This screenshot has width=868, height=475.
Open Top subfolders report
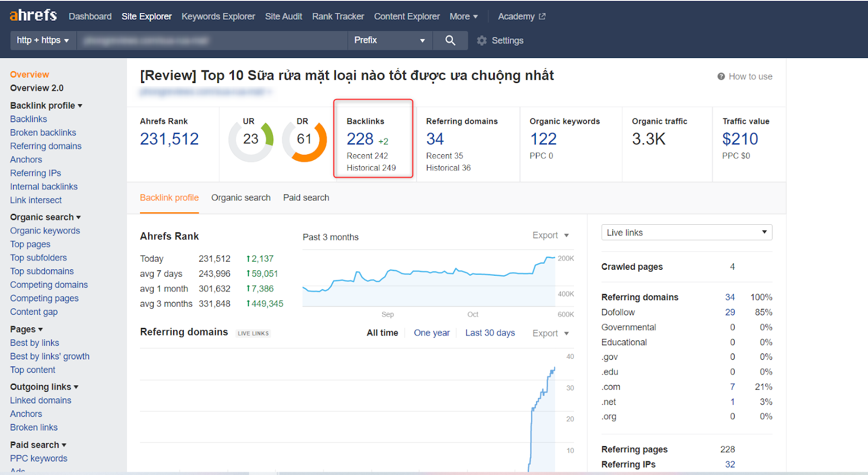(39, 258)
